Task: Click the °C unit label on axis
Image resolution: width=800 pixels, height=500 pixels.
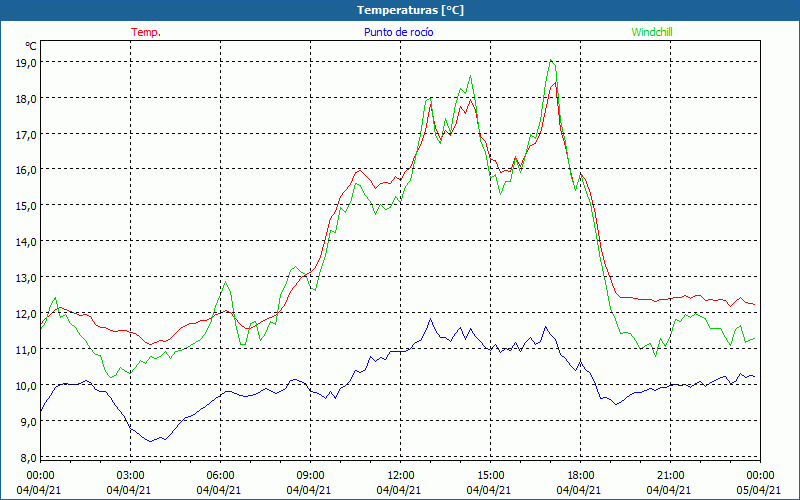Action: [31, 46]
